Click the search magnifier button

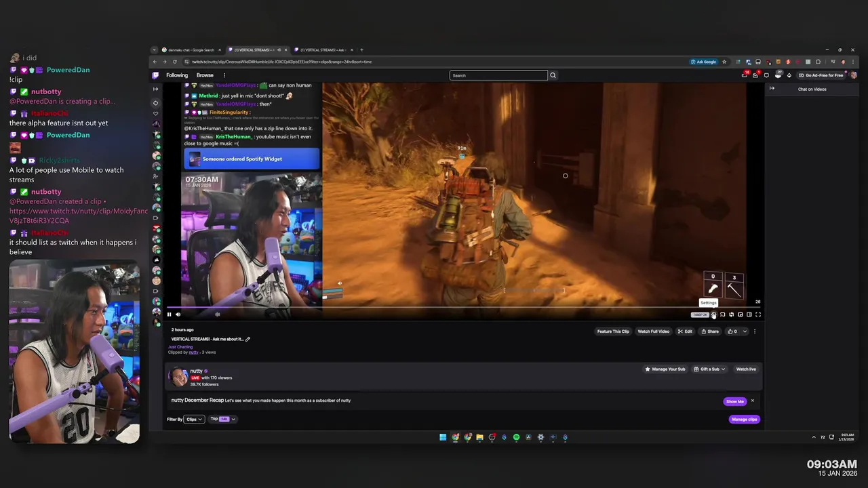(553, 75)
